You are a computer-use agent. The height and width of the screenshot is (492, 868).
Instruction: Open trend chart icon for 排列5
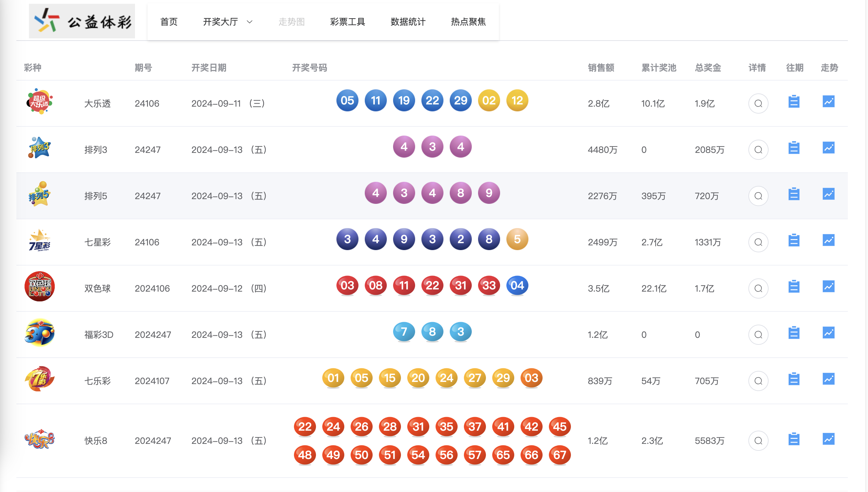[828, 194]
